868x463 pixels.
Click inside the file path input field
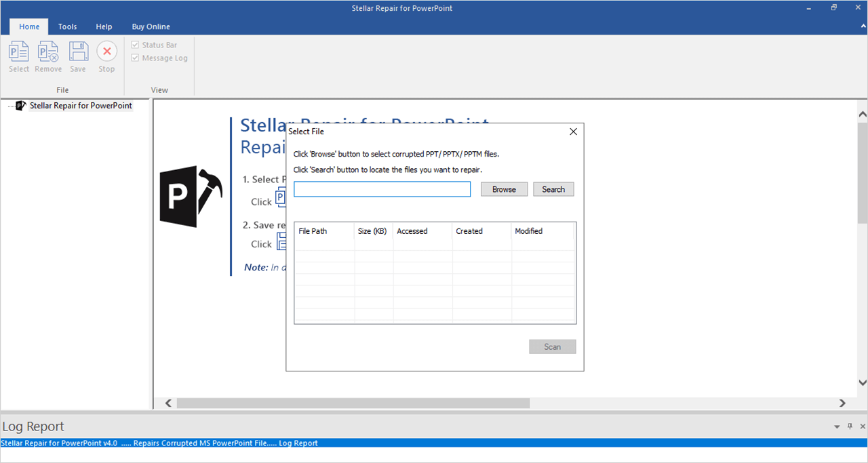point(382,189)
